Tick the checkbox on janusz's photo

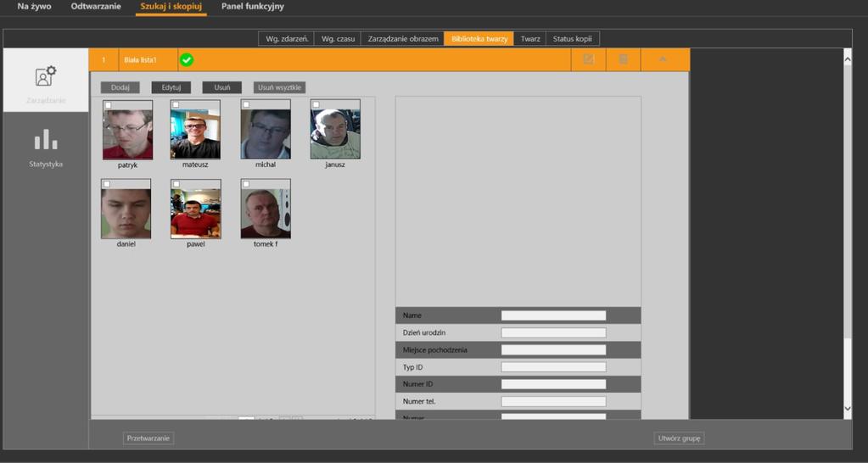(316, 105)
